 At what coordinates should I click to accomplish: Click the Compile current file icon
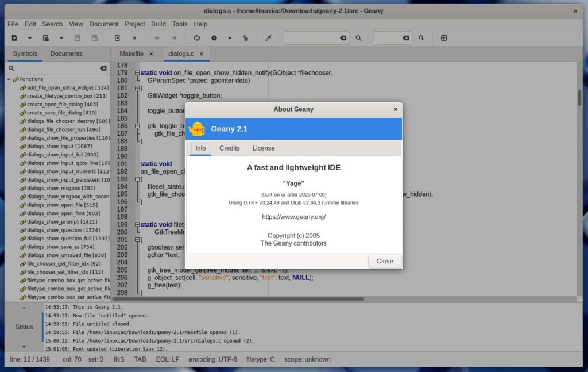coord(196,38)
